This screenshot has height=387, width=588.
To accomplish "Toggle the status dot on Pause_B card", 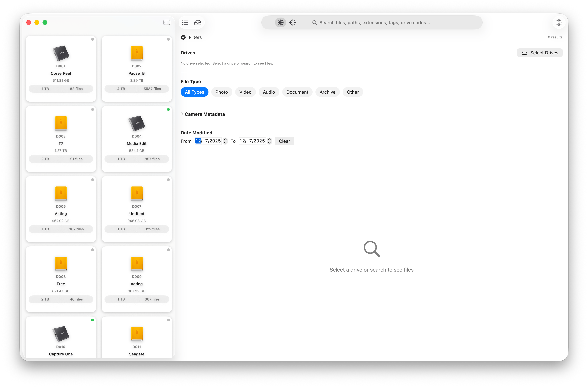I will [168, 39].
